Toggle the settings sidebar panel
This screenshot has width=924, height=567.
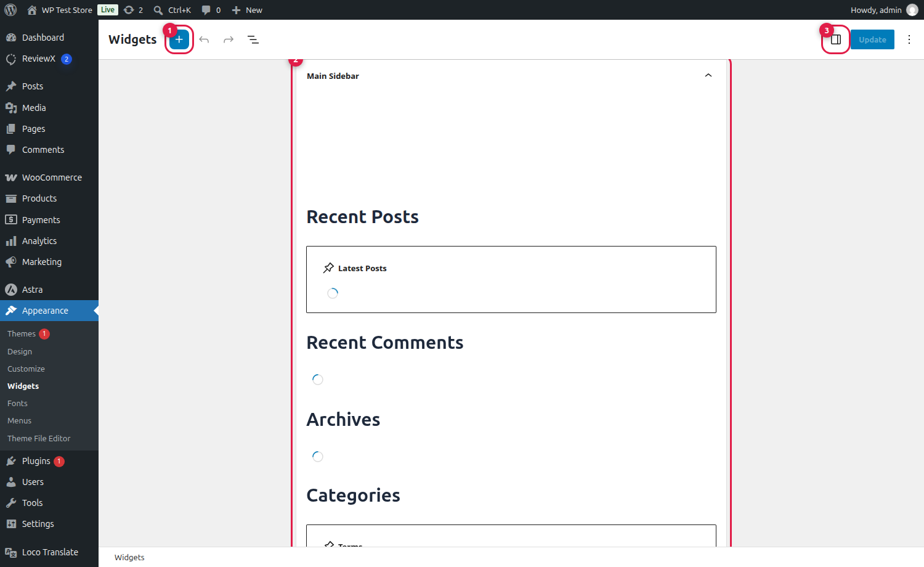tap(836, 39)
